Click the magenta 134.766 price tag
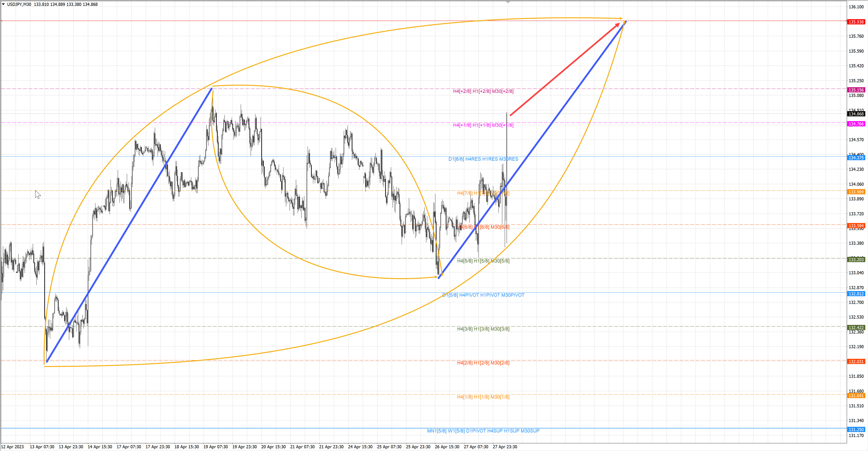Image resolution: width=868 pixels, height=451 pixels. (x=856, y=124)
